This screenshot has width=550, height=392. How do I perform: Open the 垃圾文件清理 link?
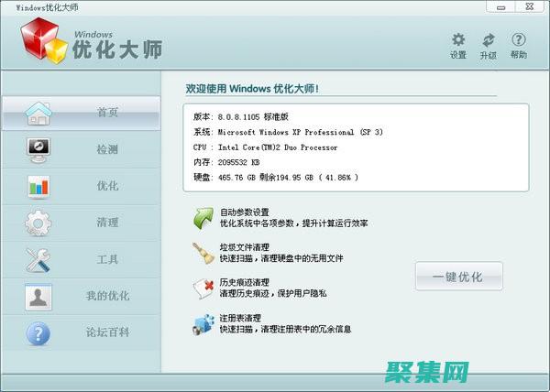245,247
